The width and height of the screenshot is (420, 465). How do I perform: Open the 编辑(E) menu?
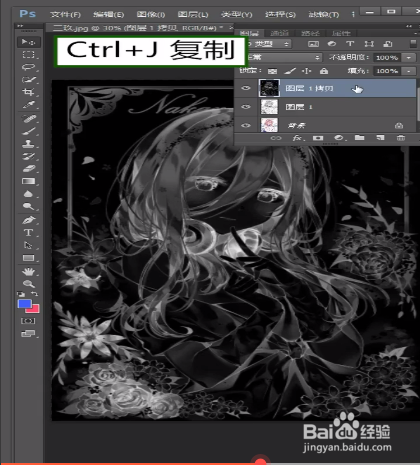click(x=109, y=14)
